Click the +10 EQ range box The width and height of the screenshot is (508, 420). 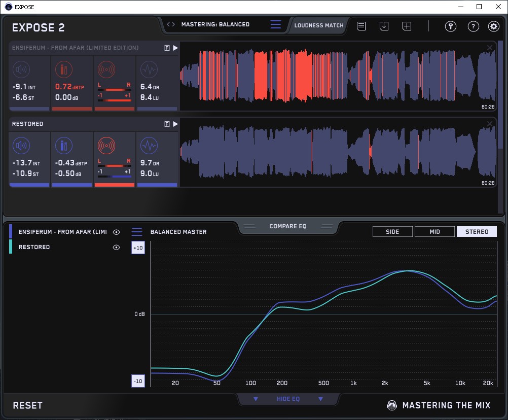[x=138, y=248]
